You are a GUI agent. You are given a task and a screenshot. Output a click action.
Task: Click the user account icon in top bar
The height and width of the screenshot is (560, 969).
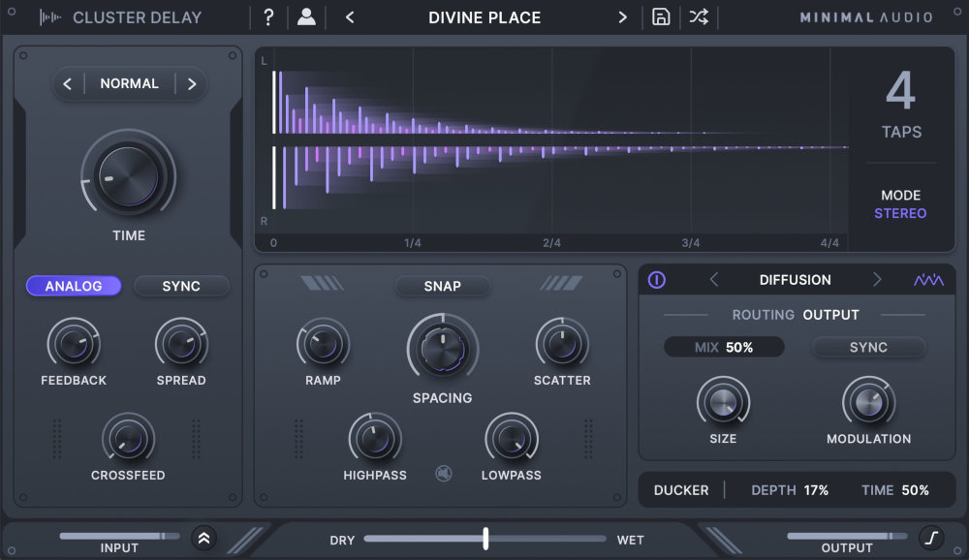306,16
